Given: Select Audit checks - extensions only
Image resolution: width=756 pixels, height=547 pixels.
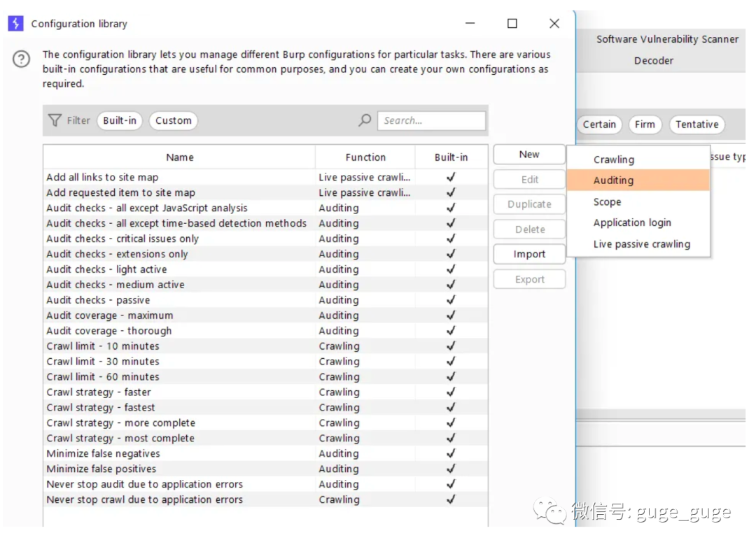Looking at the screenshot, I should tap(265, 254).
